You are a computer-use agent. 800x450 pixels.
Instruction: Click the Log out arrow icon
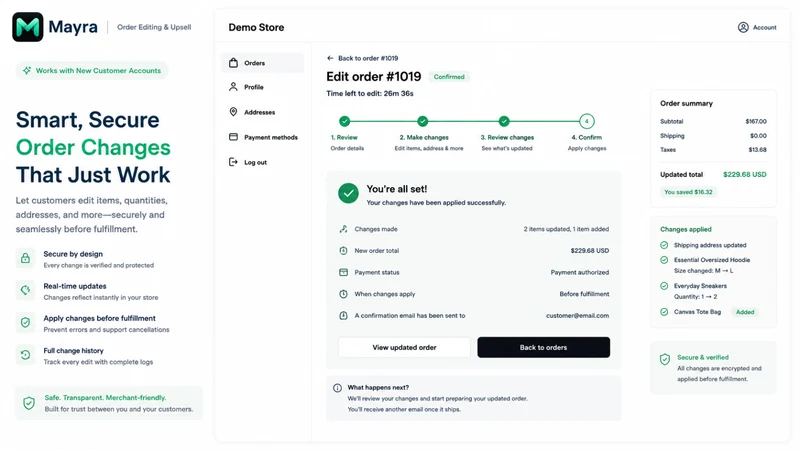point(233,162)
